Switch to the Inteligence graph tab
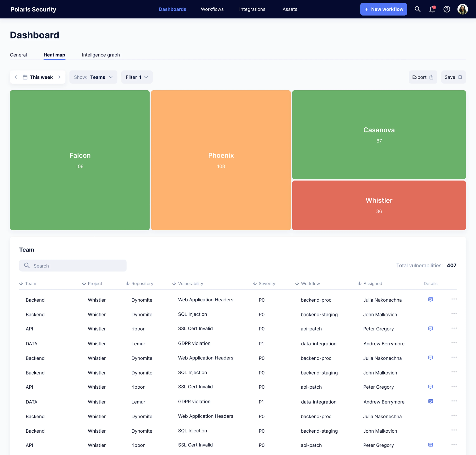The image size is (476, 455). [x=101, y=55]
